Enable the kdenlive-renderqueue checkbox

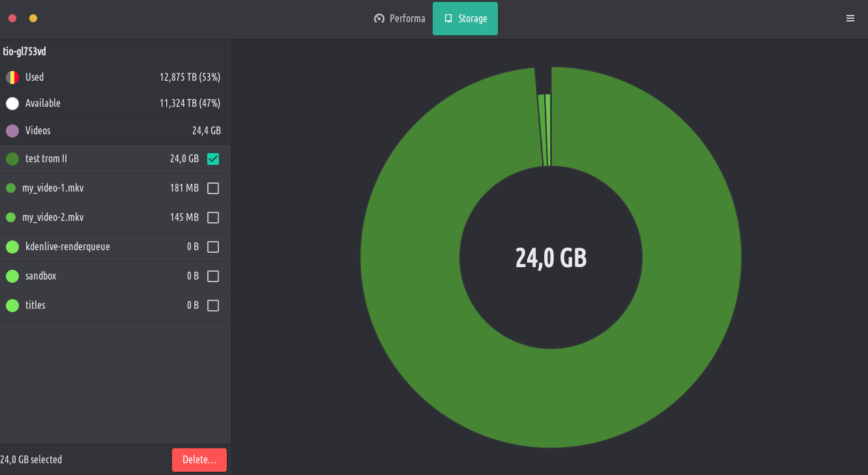pyautogui.click(x=213, y=247)
